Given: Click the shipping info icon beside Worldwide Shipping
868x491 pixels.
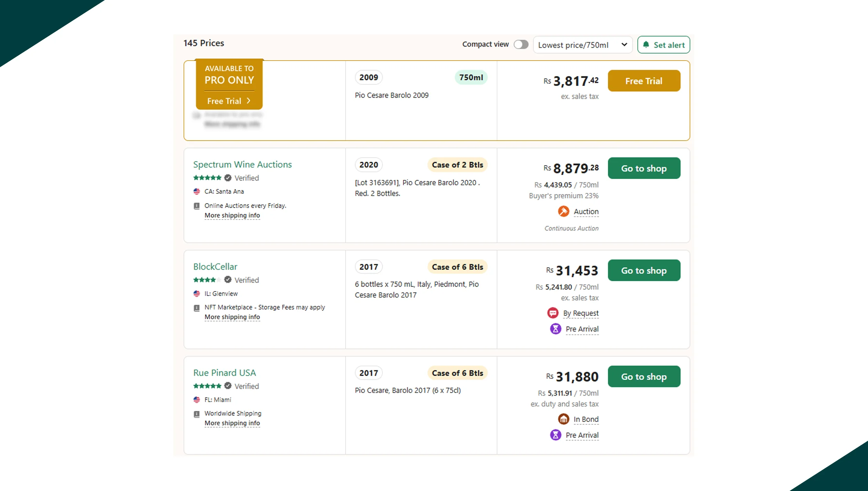Looking at the screenshot, I should pos(197,414).
